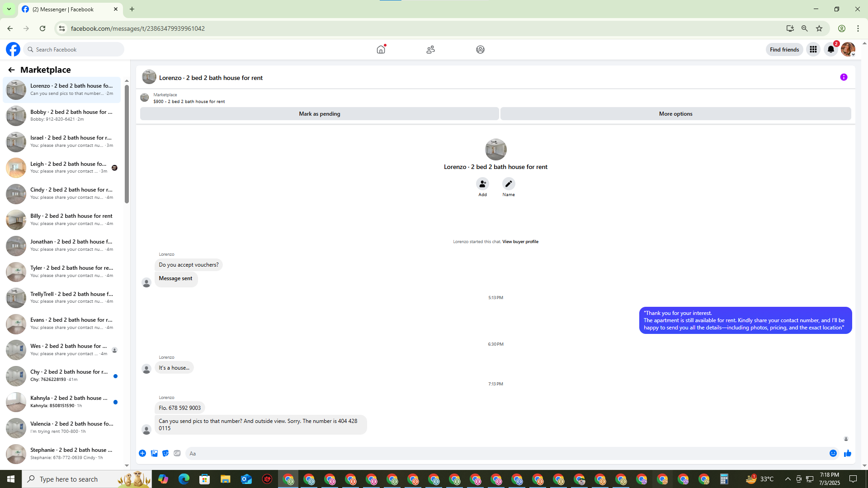Click the pencil Name edit icon

[509, 184]
